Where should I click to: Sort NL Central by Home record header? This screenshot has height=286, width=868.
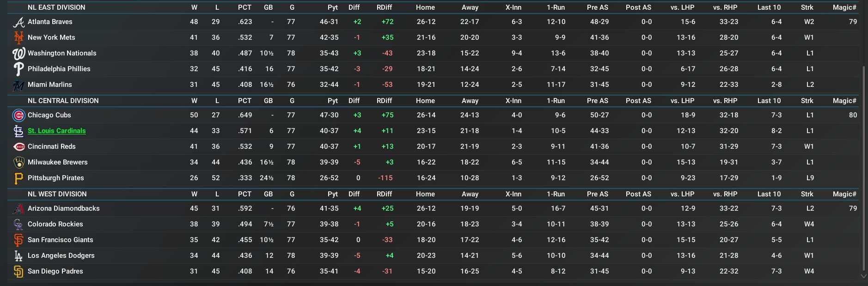pos(425,101)
